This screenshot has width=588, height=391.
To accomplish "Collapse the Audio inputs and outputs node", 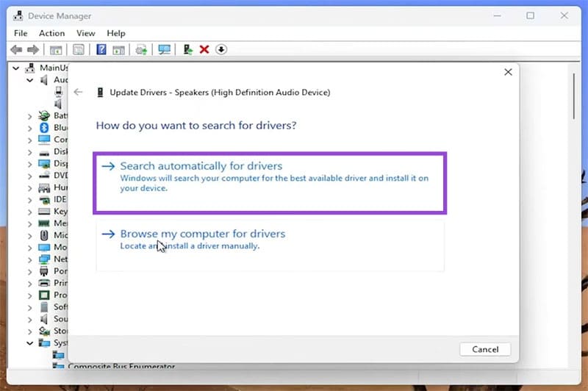I will [x=30, y=80].
